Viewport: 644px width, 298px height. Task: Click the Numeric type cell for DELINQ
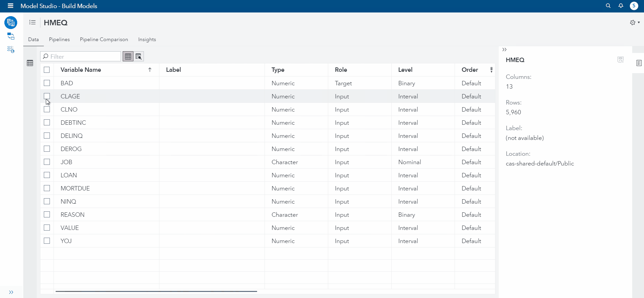(x=296, y=136)
